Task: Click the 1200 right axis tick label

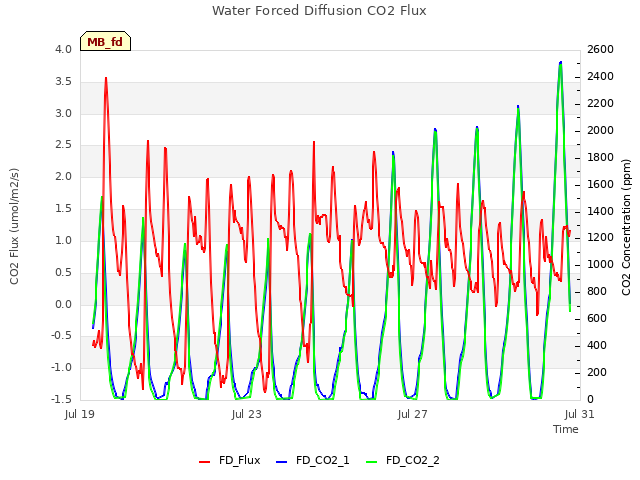Action: point(600,238)
